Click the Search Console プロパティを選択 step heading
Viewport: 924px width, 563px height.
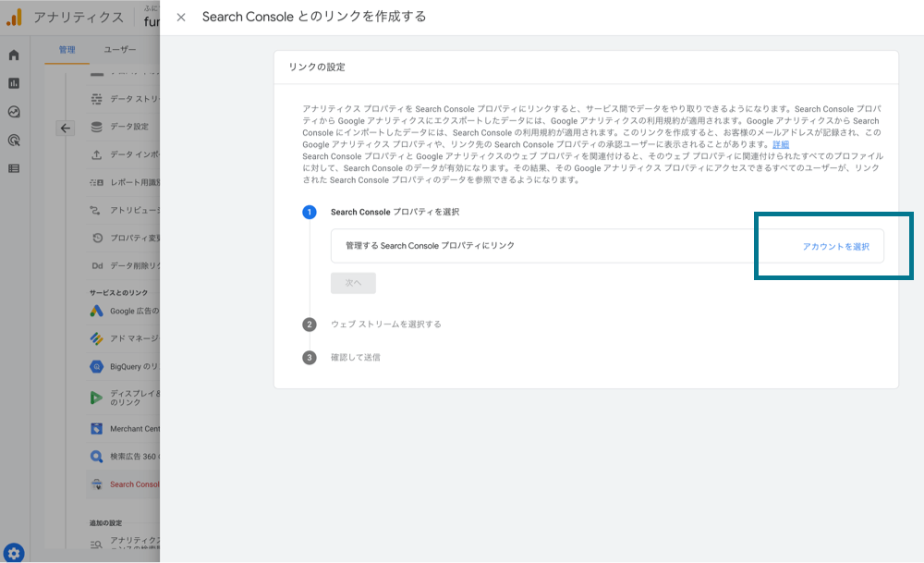tap(395, 212)
